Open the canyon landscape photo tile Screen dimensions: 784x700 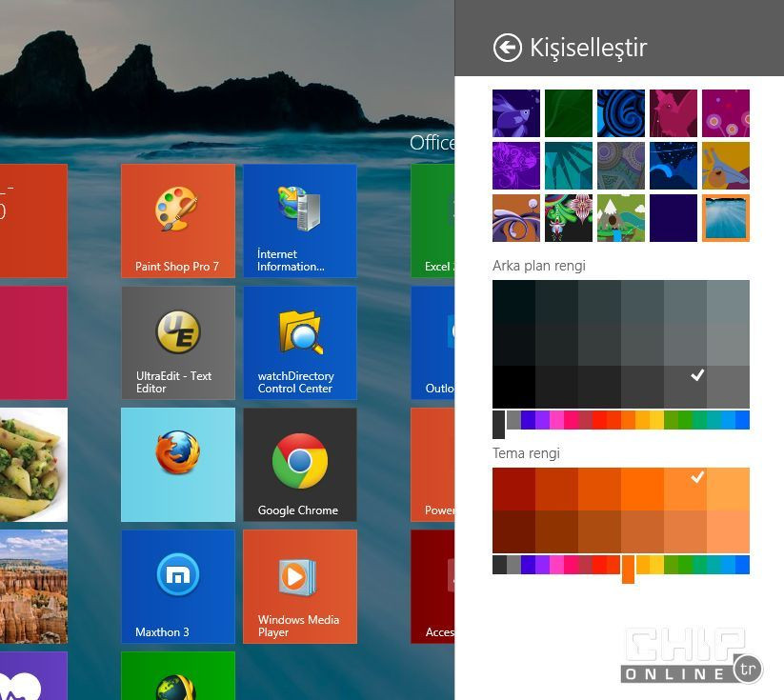(33, 587)
